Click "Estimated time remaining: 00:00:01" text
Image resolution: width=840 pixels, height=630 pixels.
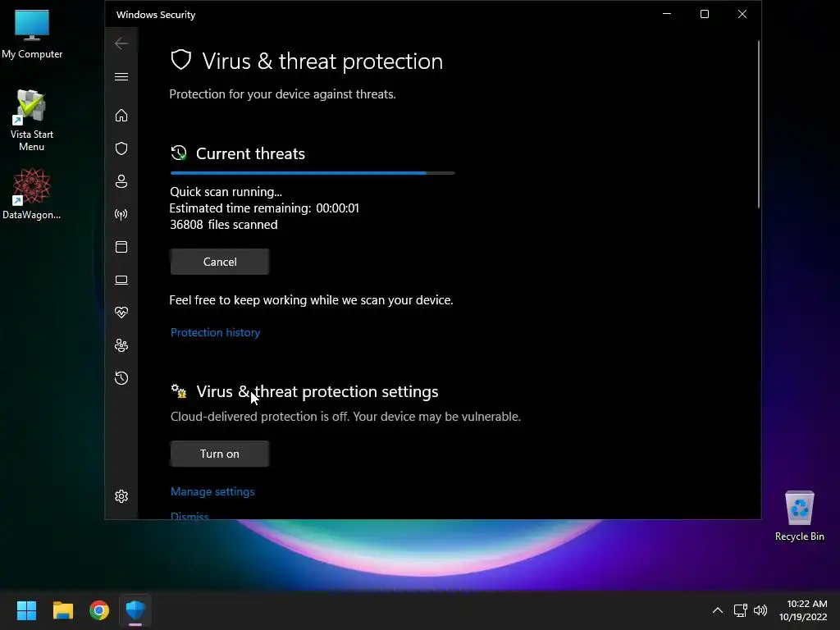pyautogui.click(x=264, y=208)
